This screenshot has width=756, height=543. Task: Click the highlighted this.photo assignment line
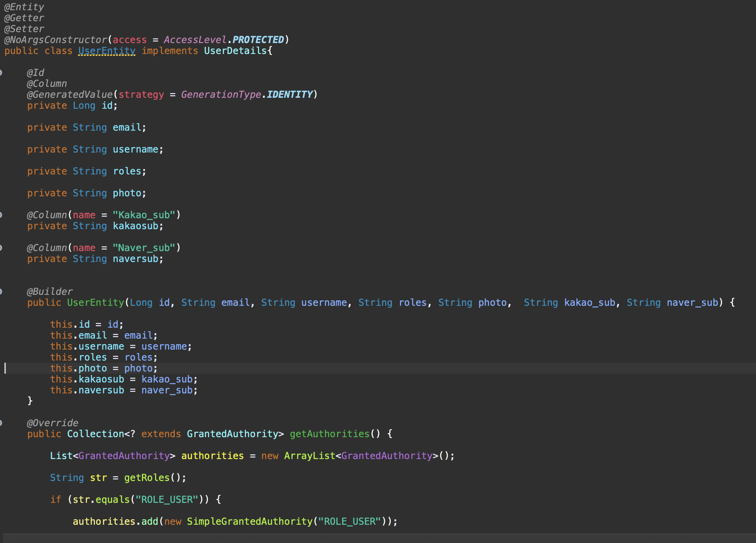(104, 368)
